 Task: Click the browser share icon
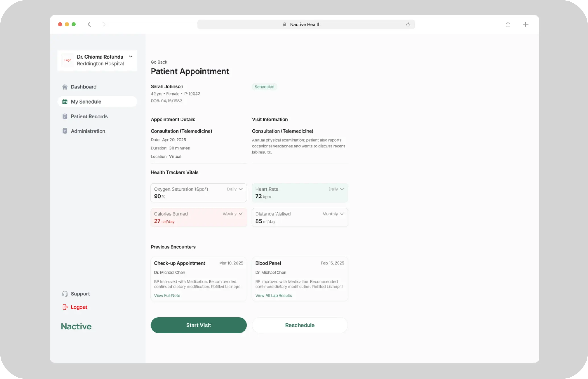point(508,24)
